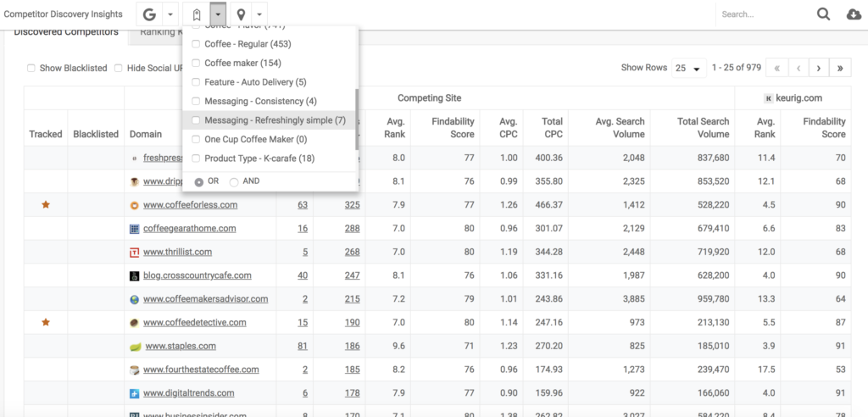Open the 81 link in staples row
This screenshot has width=868, height=417.
[303, 346]
